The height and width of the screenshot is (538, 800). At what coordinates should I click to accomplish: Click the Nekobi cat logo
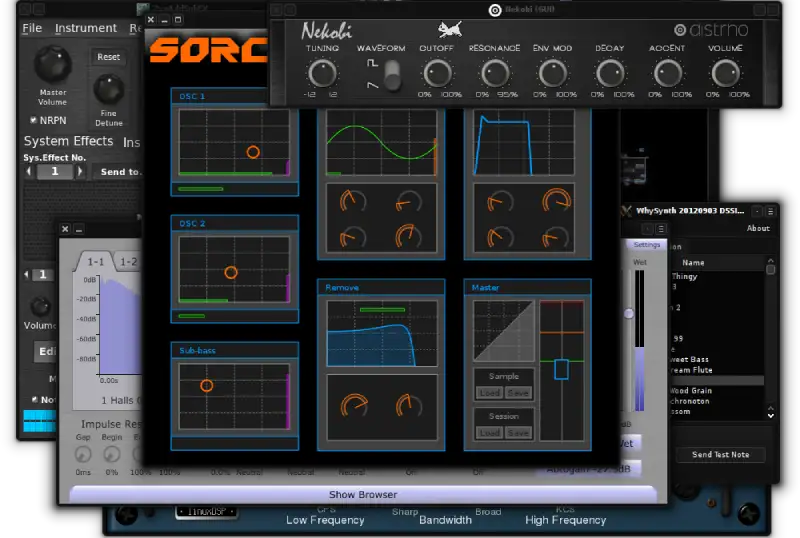(450, 29)
